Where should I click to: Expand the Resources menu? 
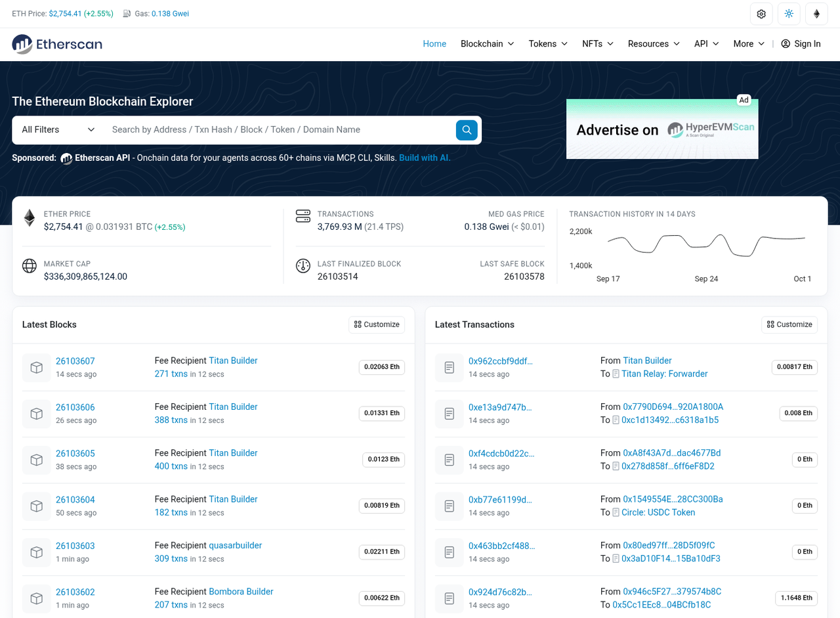tap(654, 44)
